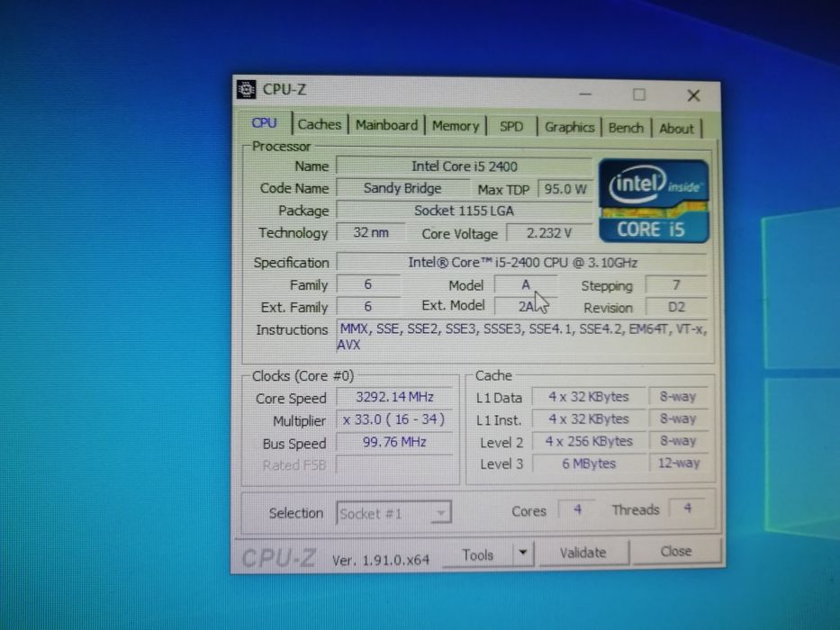The image size is (840, 630).
Task: Click the Tools button
Action: click(478, 554)
